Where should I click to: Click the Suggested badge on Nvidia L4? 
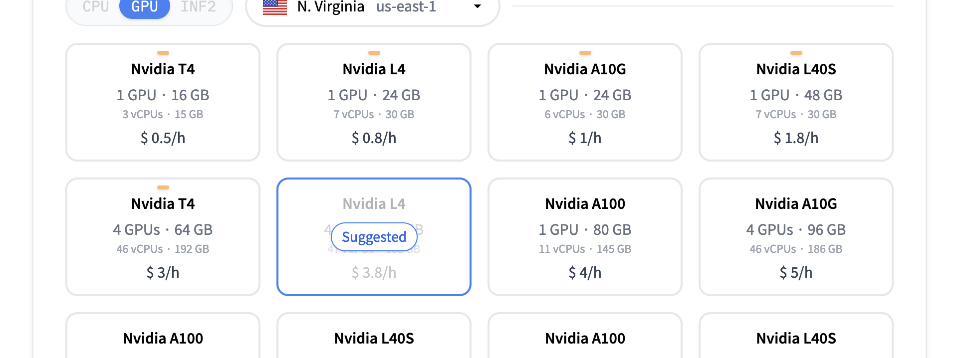tap(374, 237)
